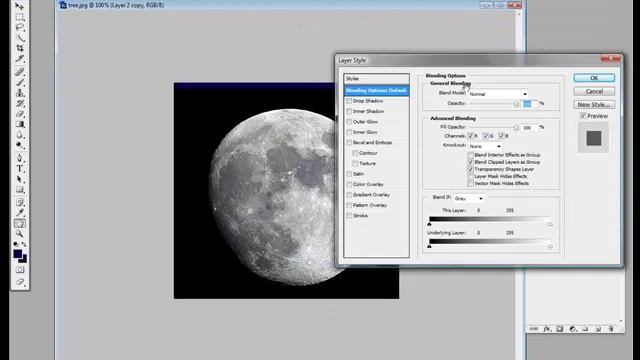The height and width of the screenshot is (360, 640).
Task: Click the Fill Opacity slider handle
Action: (516, 128)
